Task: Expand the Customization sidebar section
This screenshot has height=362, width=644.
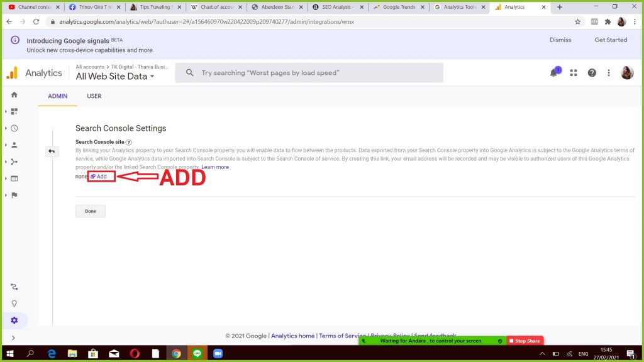Action: coord(14,111)
